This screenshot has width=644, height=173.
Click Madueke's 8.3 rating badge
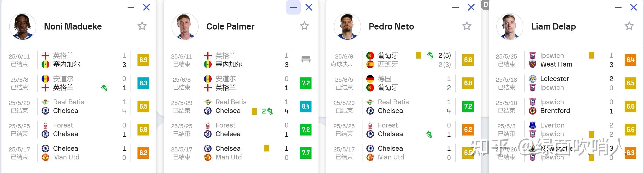[x=143, y=83]
